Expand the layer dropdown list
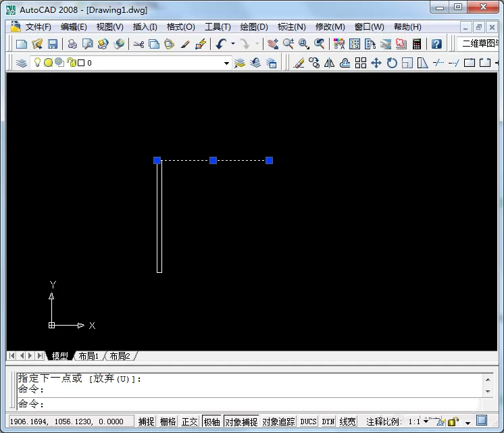The height and width of the screenshot is (433, 504). tap(226, 63)
